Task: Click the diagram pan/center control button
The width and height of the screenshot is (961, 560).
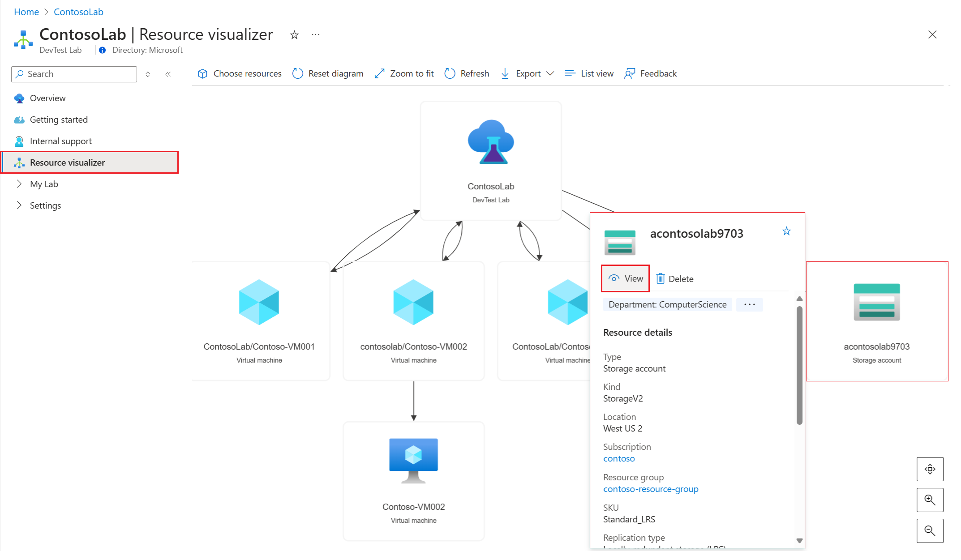Action: pyautogui.click(x=930, y=469)
